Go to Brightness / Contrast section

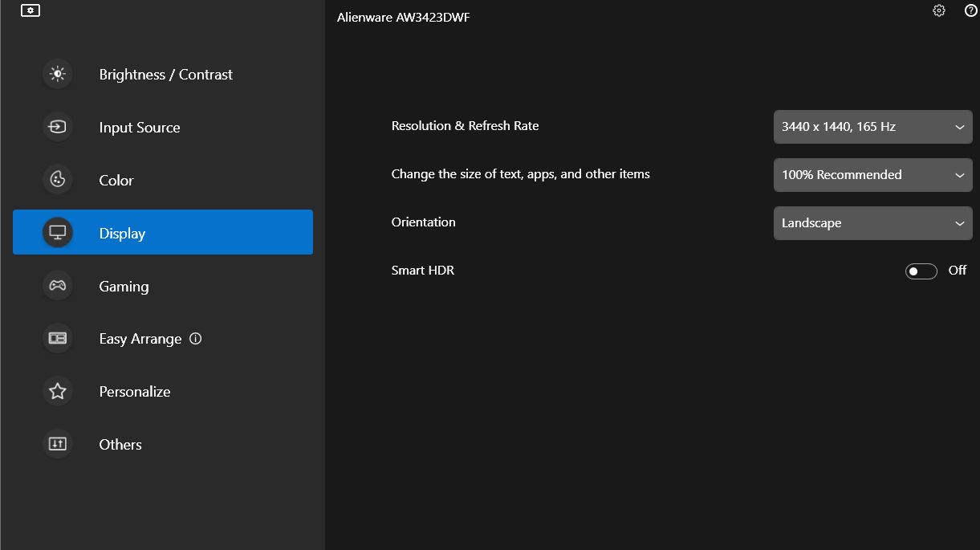(x=163, y=74)
